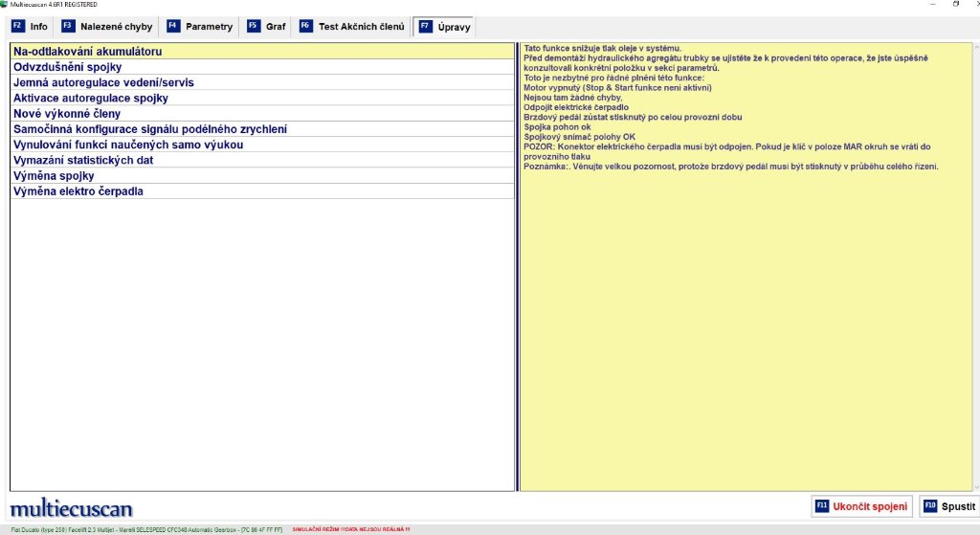This screenshot has width=980, height=535.
Task: Click the F11 icon on Ukončit spojení
Action: point(821,505)
